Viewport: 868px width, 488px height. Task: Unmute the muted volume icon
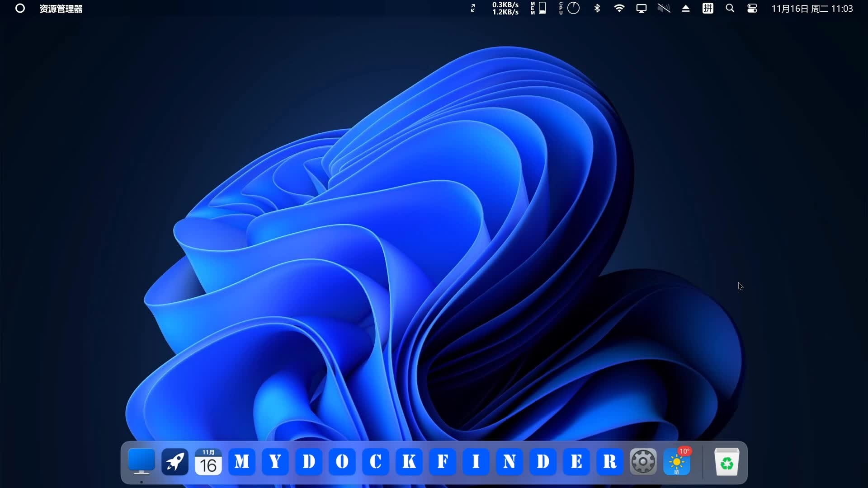coord(663,8)
